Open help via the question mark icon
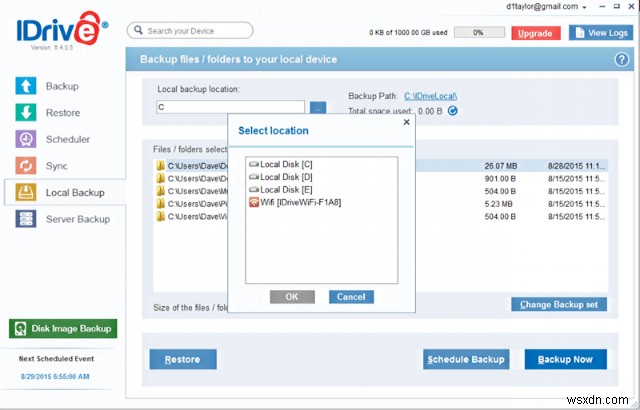 [x=622, y=60]
